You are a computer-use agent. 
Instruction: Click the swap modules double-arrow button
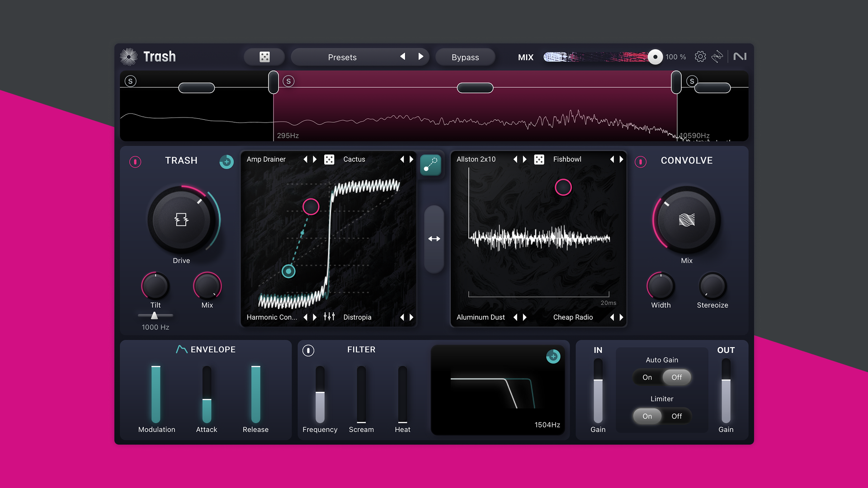tap(434, 239)
